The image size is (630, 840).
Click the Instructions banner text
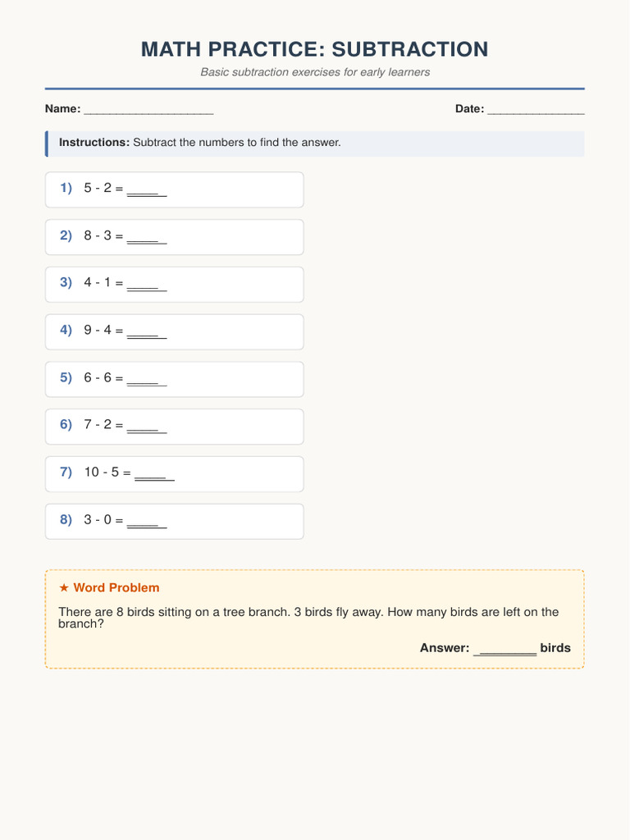coord(200,143)
